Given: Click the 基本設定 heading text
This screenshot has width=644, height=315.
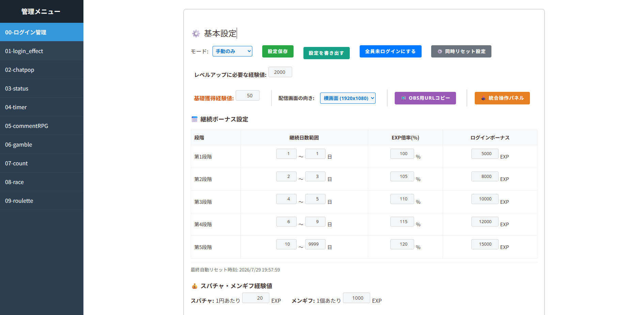Looking at the screenshot, I should click(220, 33).
